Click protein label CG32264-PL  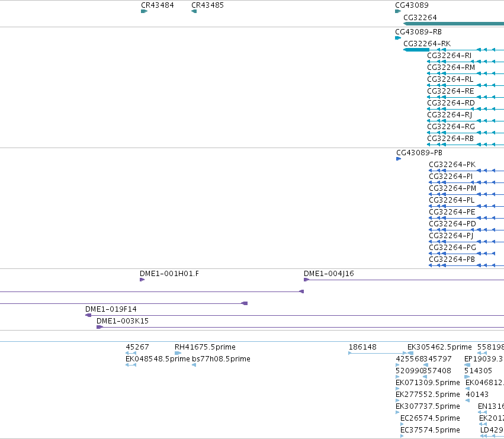coord(452,200)
